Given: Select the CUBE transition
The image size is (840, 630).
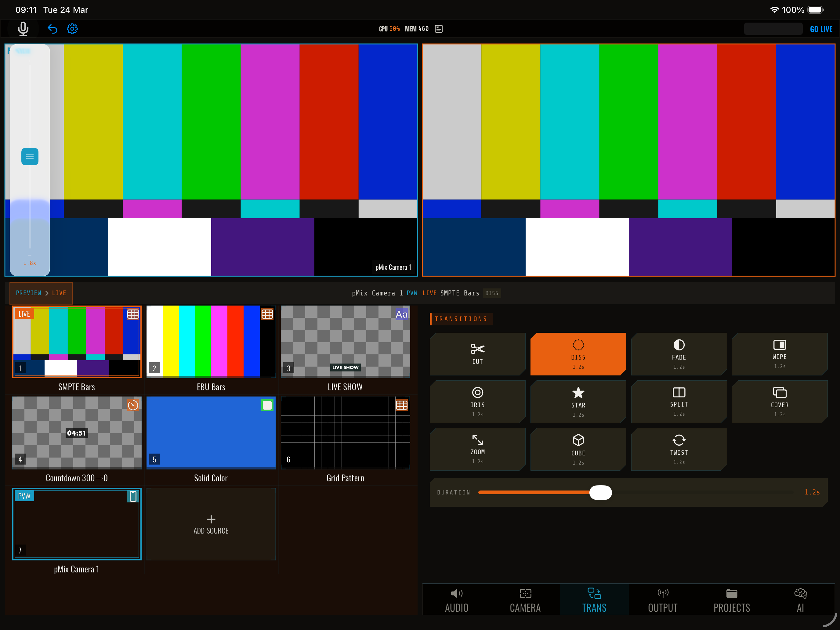Looking at the screenshot, I should [x=578, y=449].
